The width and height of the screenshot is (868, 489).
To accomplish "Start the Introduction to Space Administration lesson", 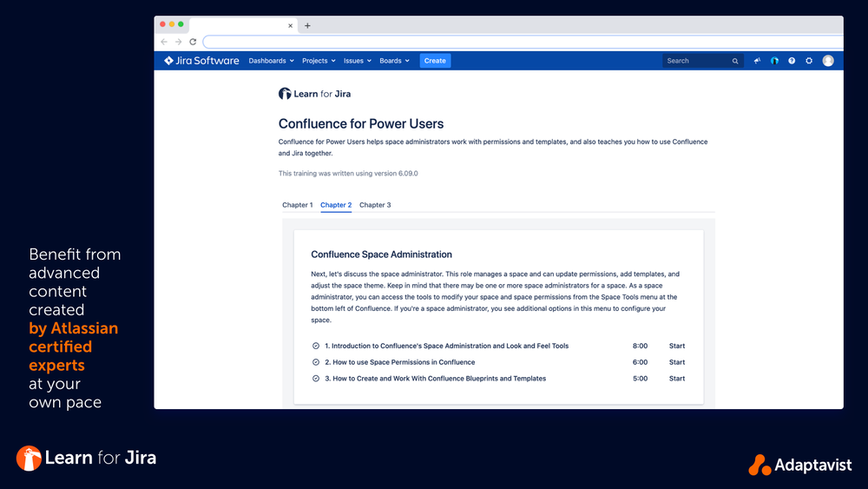I will 676,346.
